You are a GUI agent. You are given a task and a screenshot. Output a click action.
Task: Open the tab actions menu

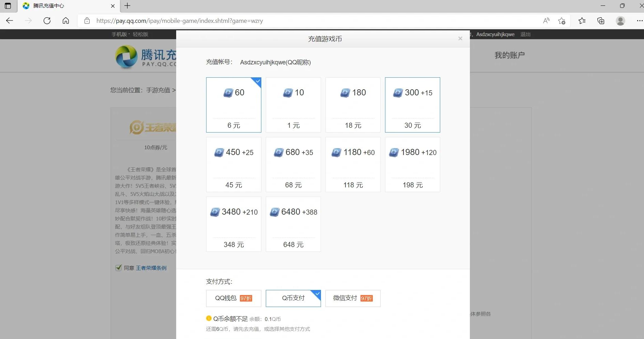(7, 6)
